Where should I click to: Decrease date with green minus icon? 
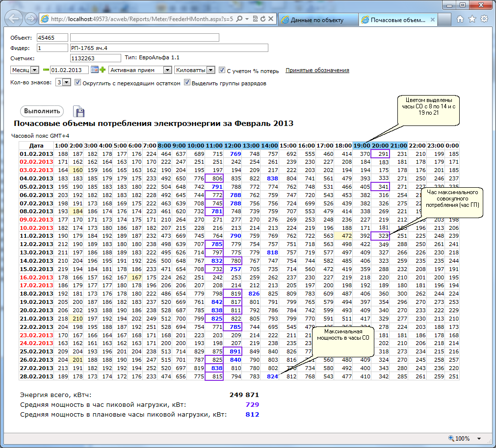pyautogui.click(x=46, y=70)
